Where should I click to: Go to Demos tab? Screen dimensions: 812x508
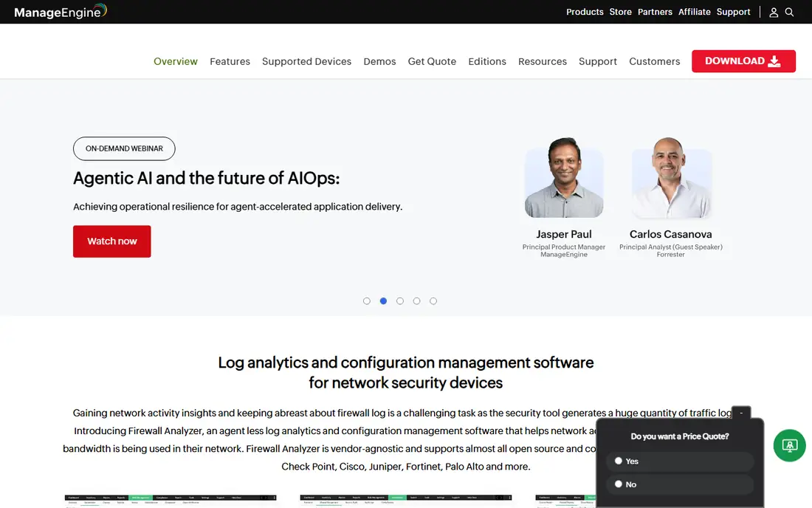[x=379, y=61]
